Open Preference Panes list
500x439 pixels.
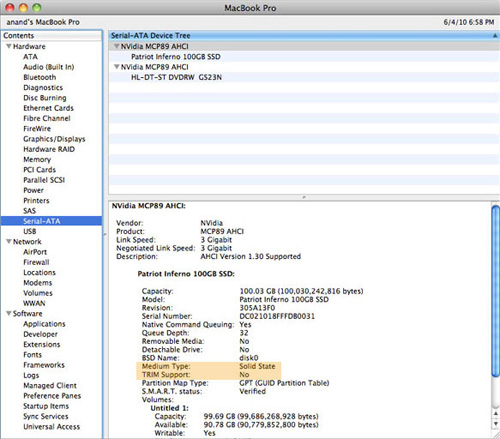(x=52, y=396)
